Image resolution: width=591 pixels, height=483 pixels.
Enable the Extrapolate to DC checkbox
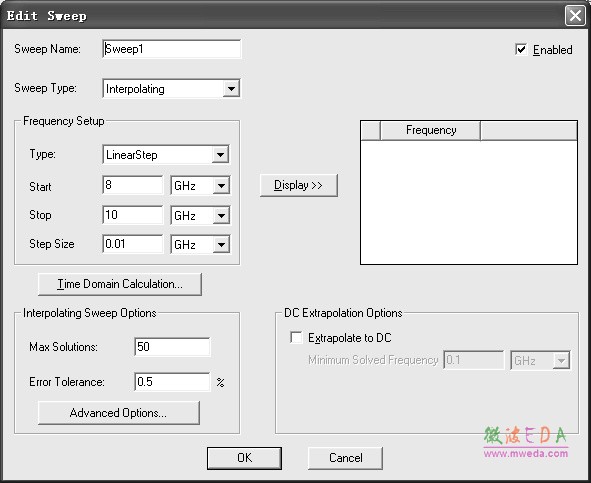pos(296,337)
